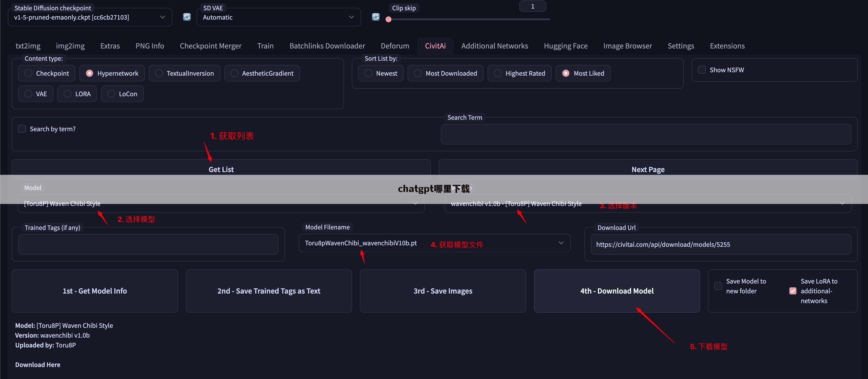Open the Batchlinks Downloader tab
868x379 pixels.
pyautogui.click(x=327, y=46)
